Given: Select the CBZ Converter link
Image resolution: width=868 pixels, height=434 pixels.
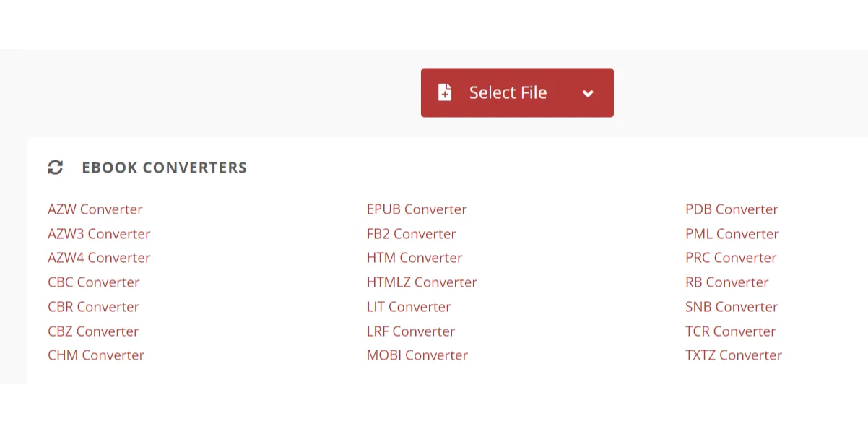Looking at the screenshot, I should (93, 331).
